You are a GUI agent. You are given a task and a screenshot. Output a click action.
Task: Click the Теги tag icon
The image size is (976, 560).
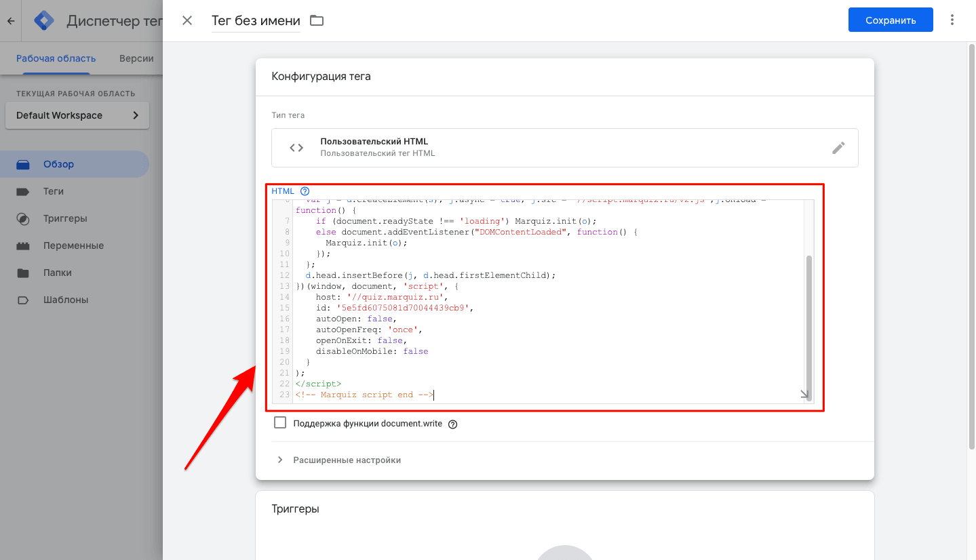tap(23, 191)
